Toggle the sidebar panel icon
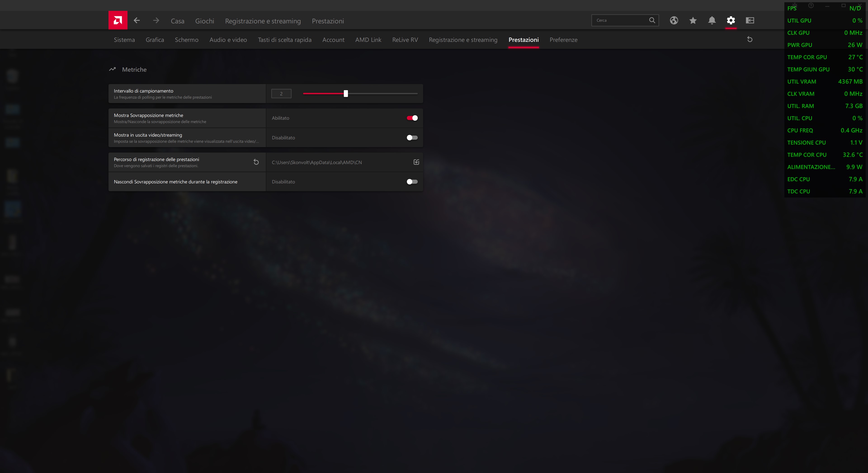The width and height of the screenshot is (868, 473). click(x=750, y=20)
